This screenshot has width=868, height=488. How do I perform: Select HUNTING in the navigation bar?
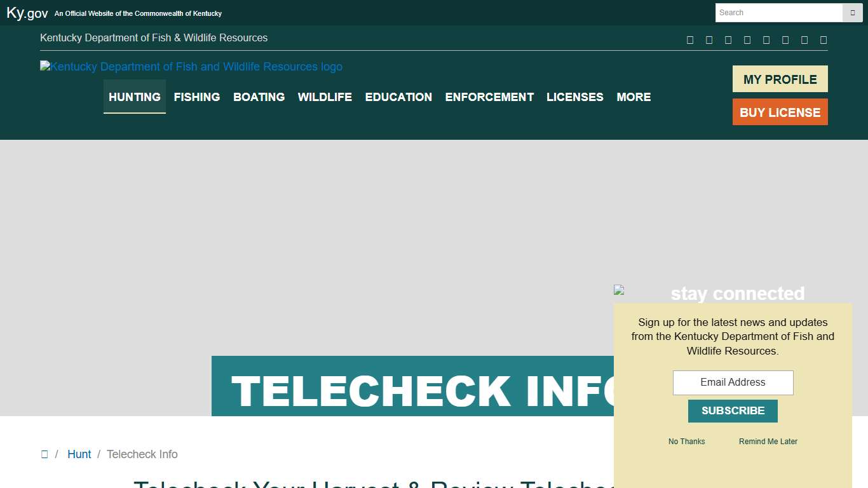click(x=134, y=97)
